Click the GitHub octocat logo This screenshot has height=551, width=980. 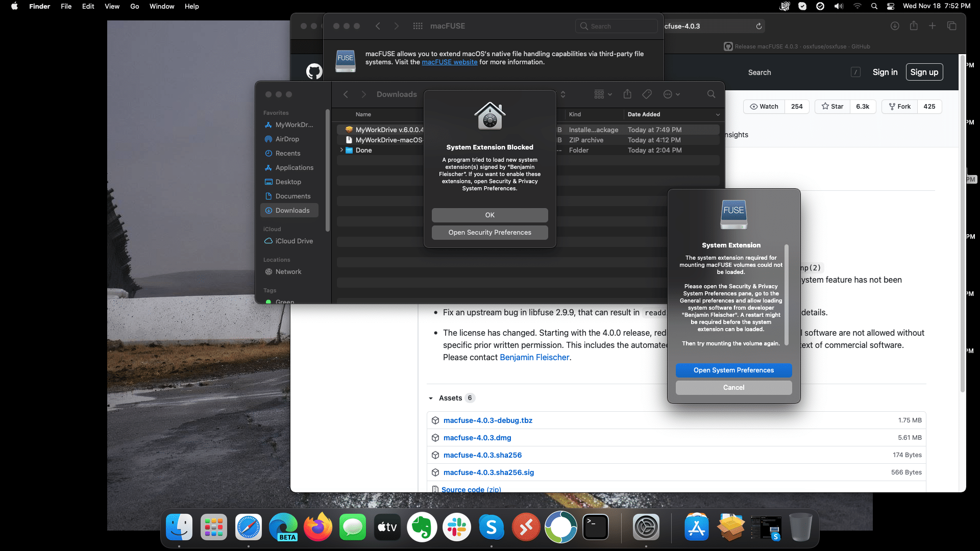point(314,71)
